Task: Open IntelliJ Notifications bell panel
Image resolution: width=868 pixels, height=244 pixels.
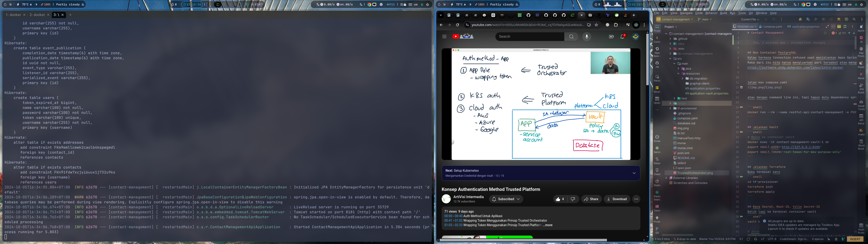Action: tap(861, 28)
